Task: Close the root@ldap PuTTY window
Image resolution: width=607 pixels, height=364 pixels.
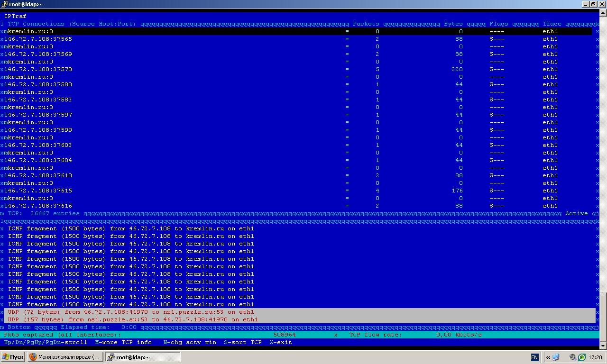Action: [602, 4]
